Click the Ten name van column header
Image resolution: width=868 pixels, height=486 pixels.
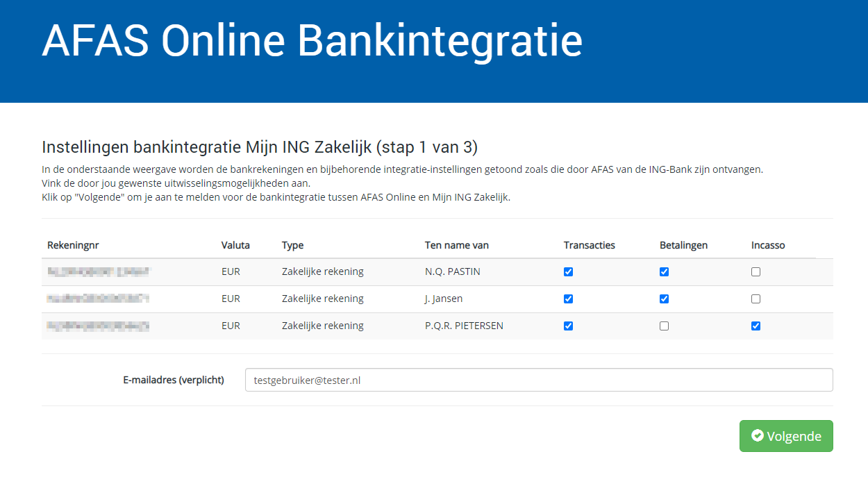click(457, 245)
